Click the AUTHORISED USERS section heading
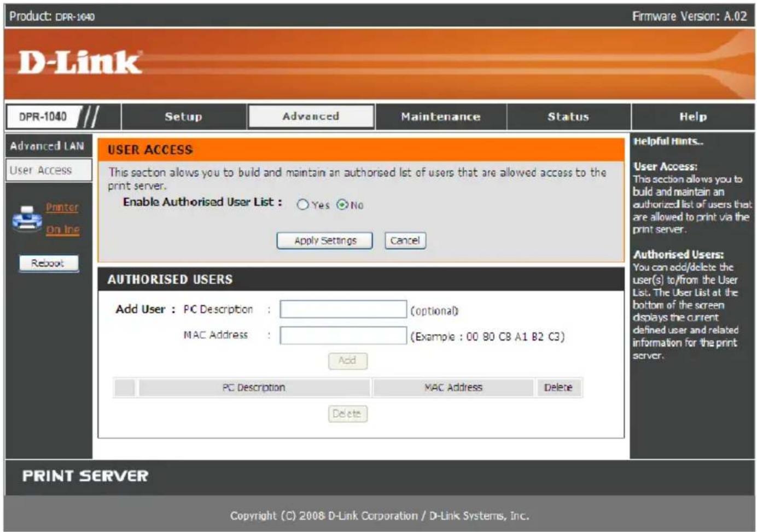The image size is (757, 532). 170,279
